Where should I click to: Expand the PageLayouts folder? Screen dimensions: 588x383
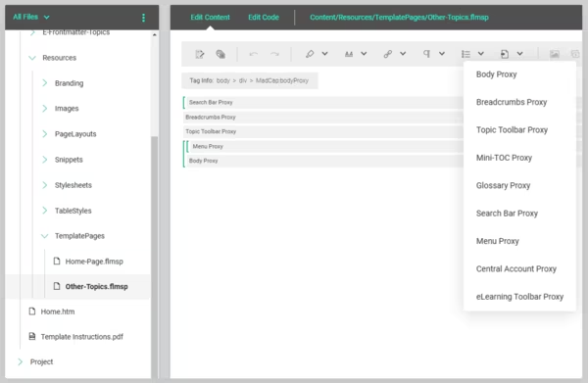[45, 134]
